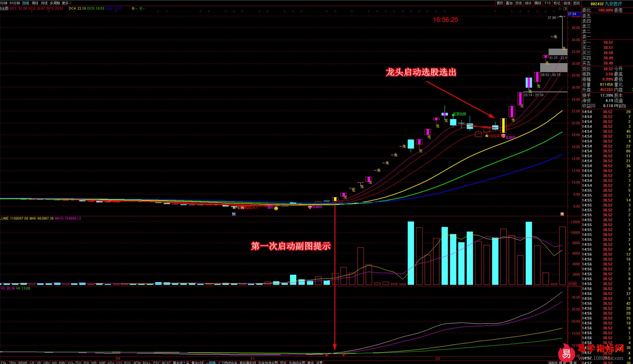Select the BRAR indicator tab

(x=23, y=362)
